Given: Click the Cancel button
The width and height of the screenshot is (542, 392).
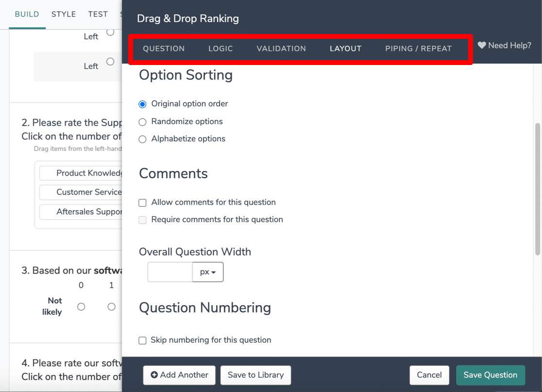Looking at the screenshot, I should pos(429,375).
